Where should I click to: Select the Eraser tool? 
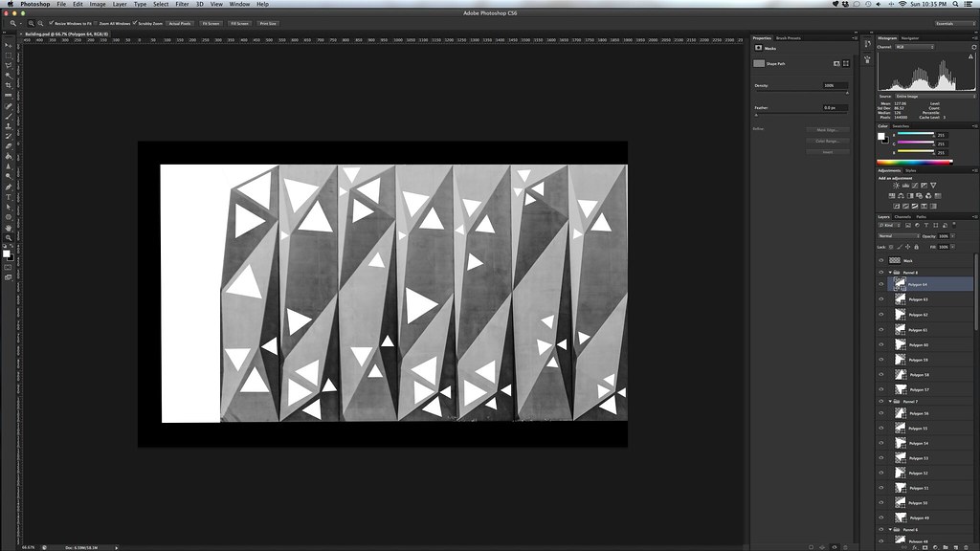(9, 146)
